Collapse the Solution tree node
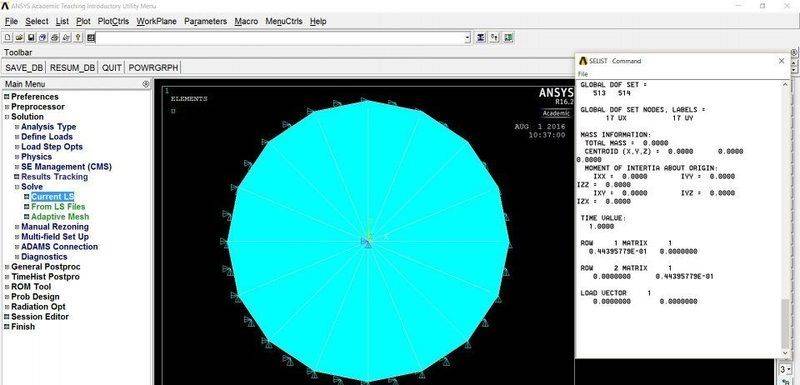 click(6, 117)
